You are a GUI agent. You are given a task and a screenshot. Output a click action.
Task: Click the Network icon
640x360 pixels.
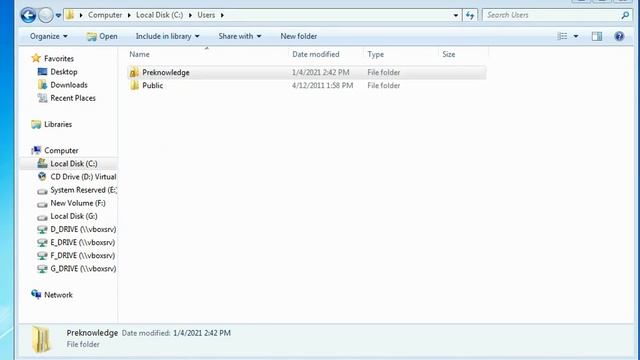tap(36, 295)
